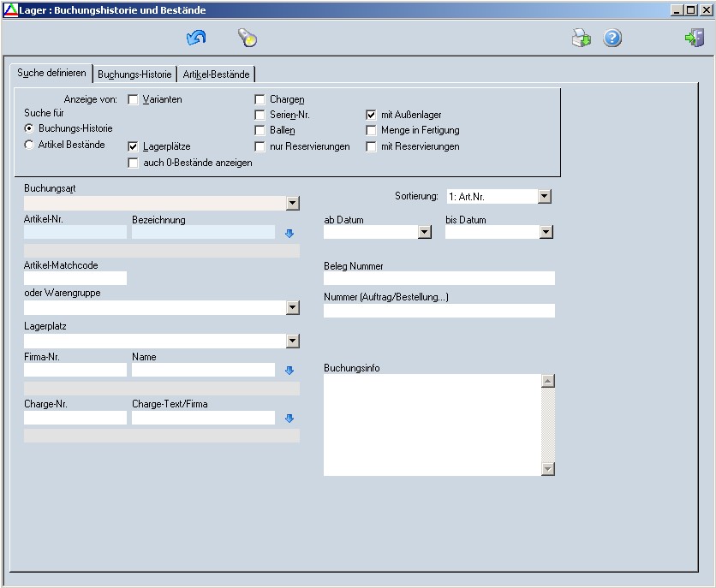
Task: Click blue lookup arrow beside Charge-Text/Firma field
Action: pyautogui.click(x=289, y=419)
